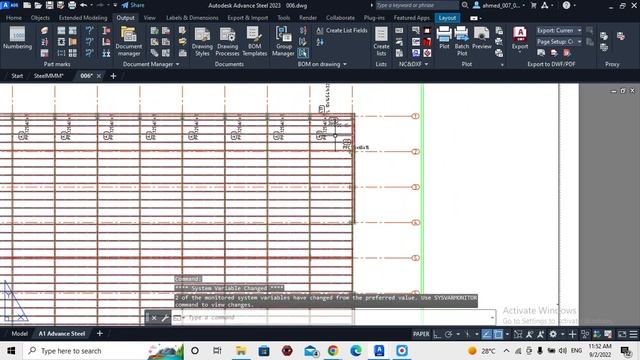Toggle Clean Screen in status bar

[x=622, y=334]
